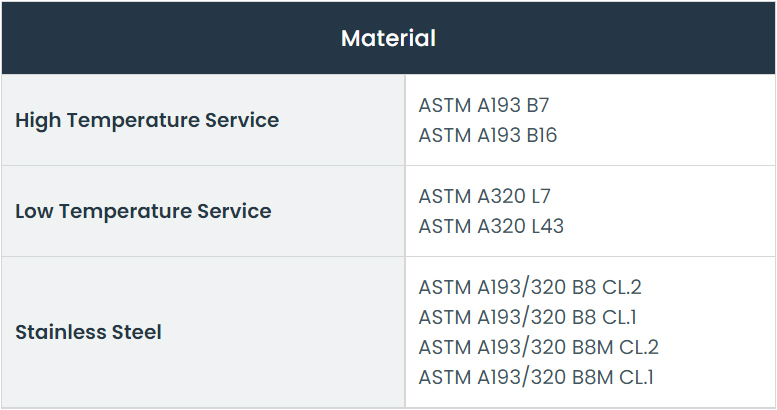Click B16 grade in high temperature materials
The width and height of the screenshot is (777, 410).
542,135
